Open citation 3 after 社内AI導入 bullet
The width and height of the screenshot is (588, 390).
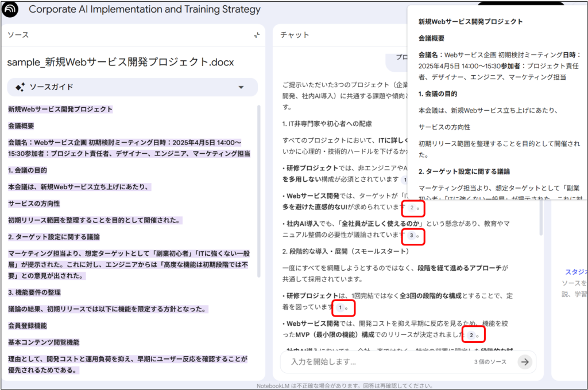[412, 235]
